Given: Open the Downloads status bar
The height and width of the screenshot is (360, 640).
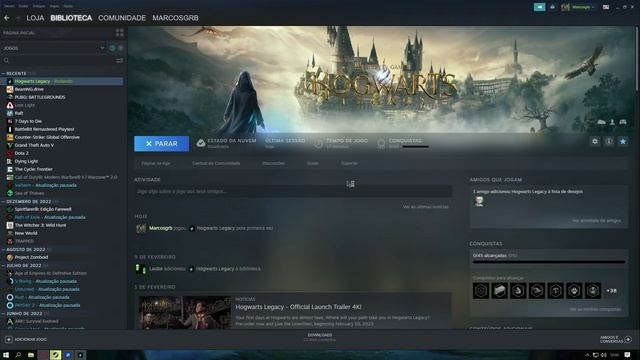Looking at the screenshot, I should [x=320, y=337].
